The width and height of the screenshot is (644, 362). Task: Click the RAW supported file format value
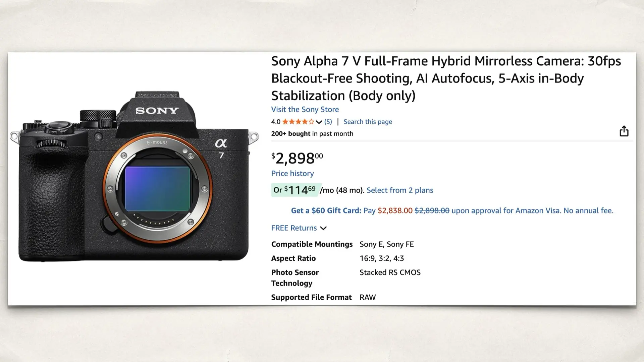pos(368,297)
